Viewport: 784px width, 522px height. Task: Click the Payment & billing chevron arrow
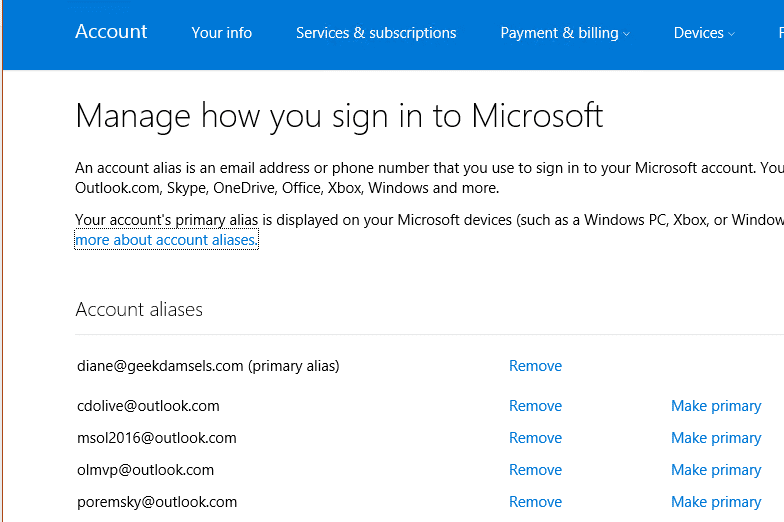[626, 34]
